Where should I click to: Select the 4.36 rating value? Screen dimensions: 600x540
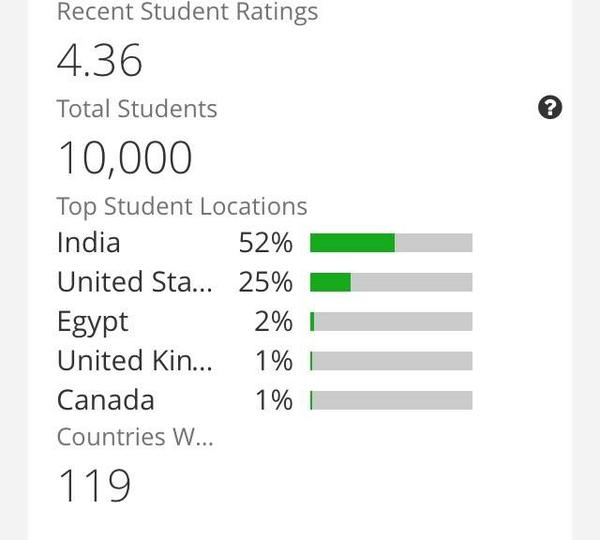point(99,60)
